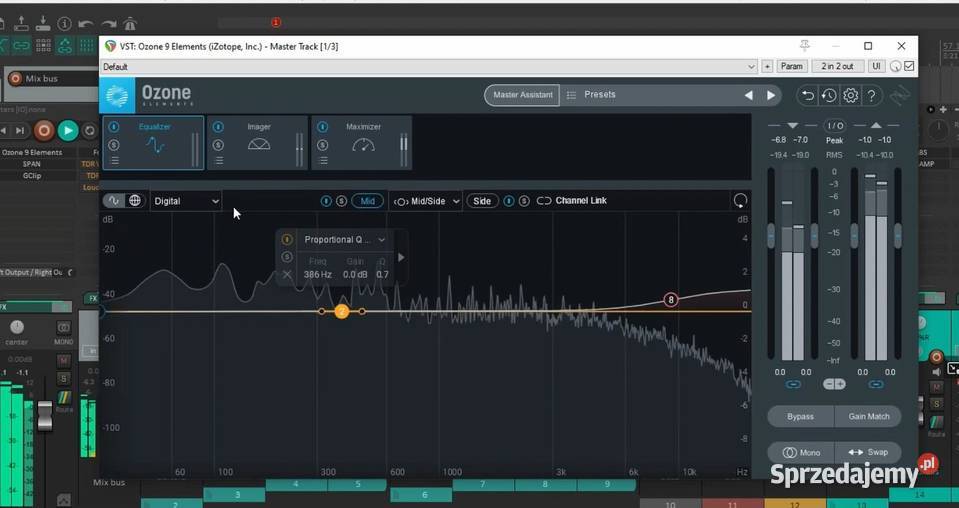Viewport: 959px width, 508px height.
Task: Go to next preset arrow
Action: click(x=771, y=95)
